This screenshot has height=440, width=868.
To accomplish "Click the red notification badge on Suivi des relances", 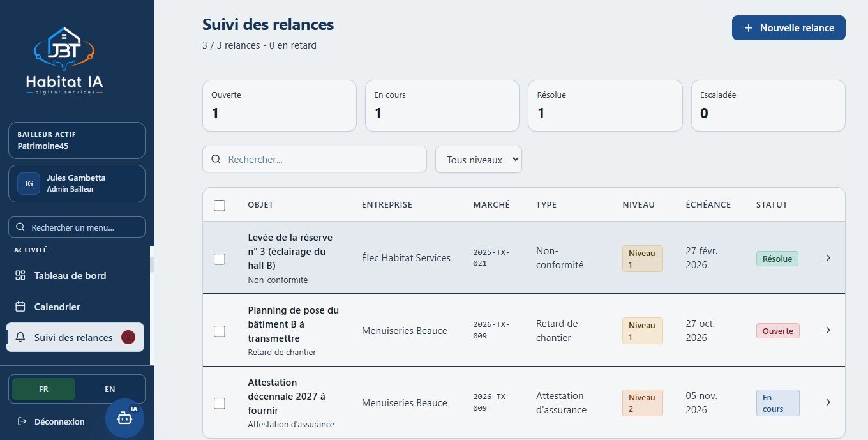I will point(128,337).
